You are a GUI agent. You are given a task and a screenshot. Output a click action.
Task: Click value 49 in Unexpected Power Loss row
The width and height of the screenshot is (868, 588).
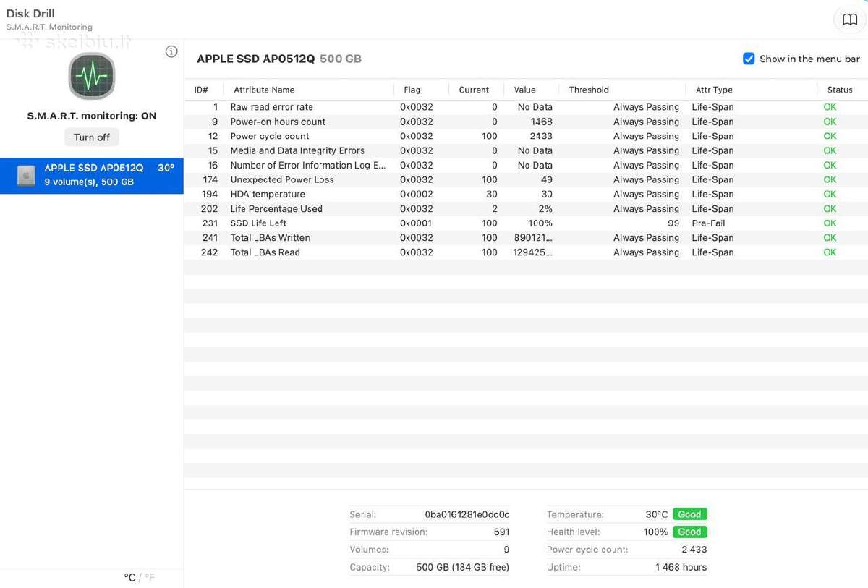tap(547, 179)
